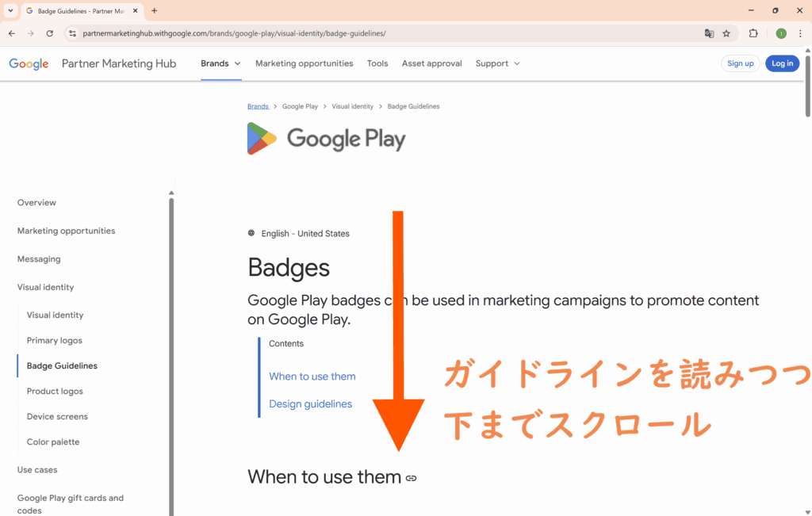Expand the Brands dropdown menu
The height and width of the screenshot is (516, 812).
(x=220, y=63)
